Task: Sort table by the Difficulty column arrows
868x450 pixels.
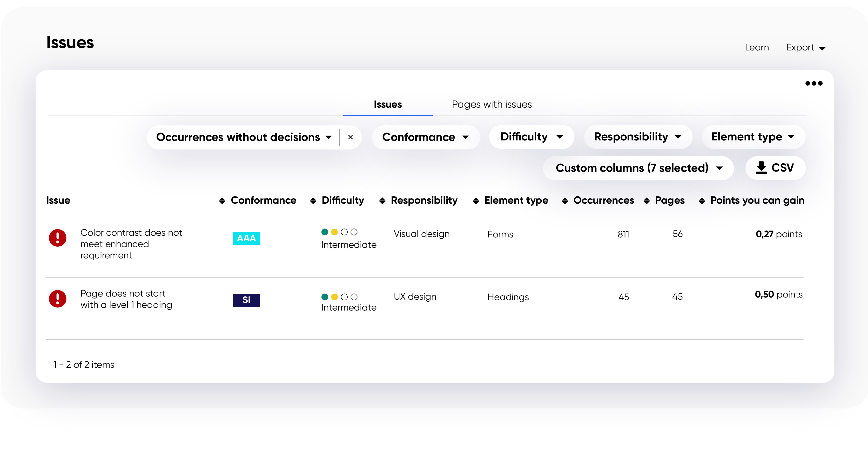Action: tap(313, 201)
